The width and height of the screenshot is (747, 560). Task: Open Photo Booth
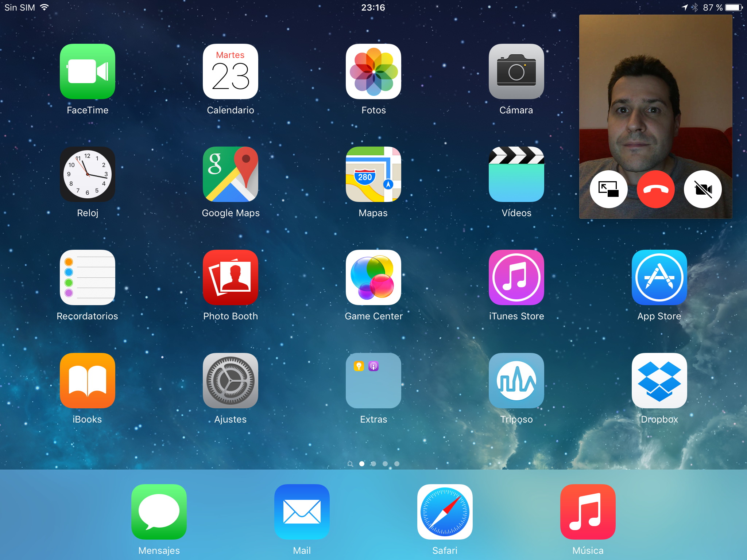coord(231,278)
